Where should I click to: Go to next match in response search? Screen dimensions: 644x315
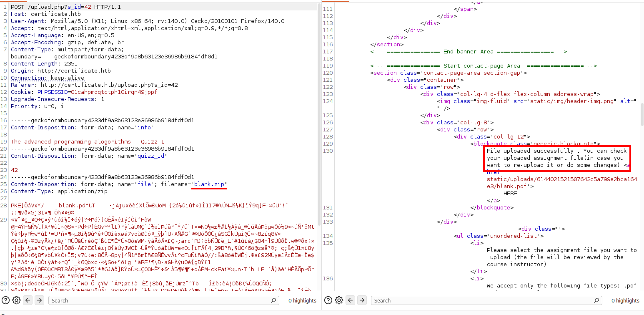pyautogui.click(x=362, y=300)
